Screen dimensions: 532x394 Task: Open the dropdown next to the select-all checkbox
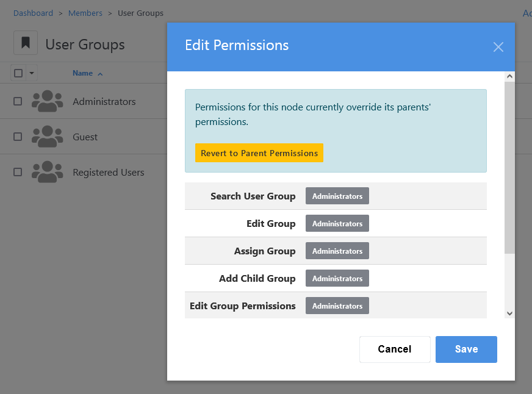pyautogui.click(x=31, y=73)
